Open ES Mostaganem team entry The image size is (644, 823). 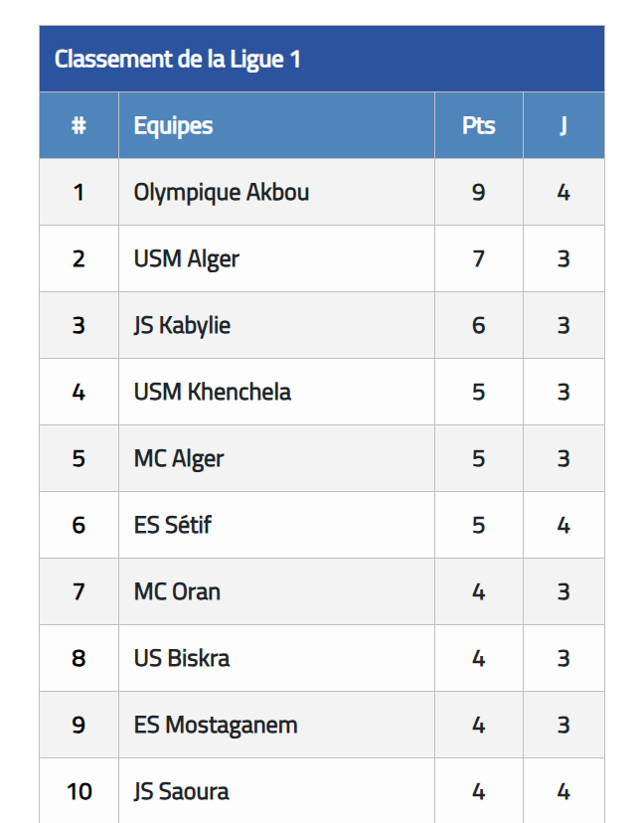(x=216, y=726)
